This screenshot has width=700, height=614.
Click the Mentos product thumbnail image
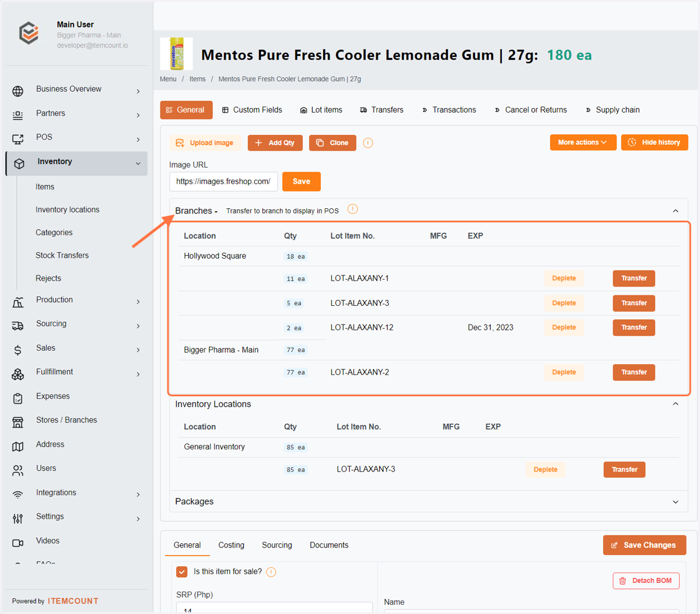176,54
